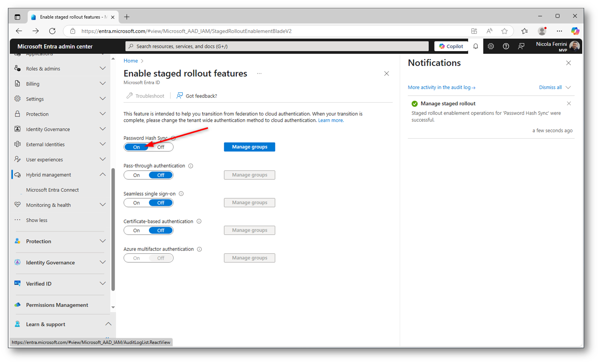The height and width of the screenshot is (364, 600).
Task: Close the staged rollout blade
Action: tap(386, 73)
